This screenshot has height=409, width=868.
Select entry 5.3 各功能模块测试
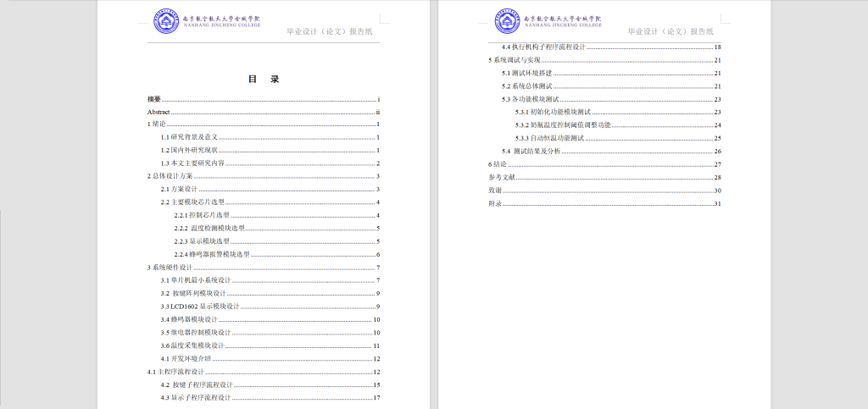(x=611, y=99)
